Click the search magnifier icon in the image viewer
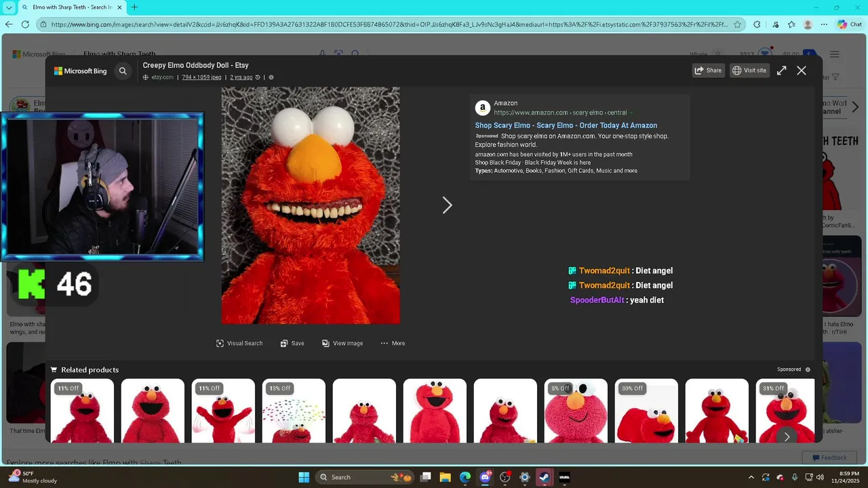Viewport: 868px width, 488px height. click(x=123, y=70)
